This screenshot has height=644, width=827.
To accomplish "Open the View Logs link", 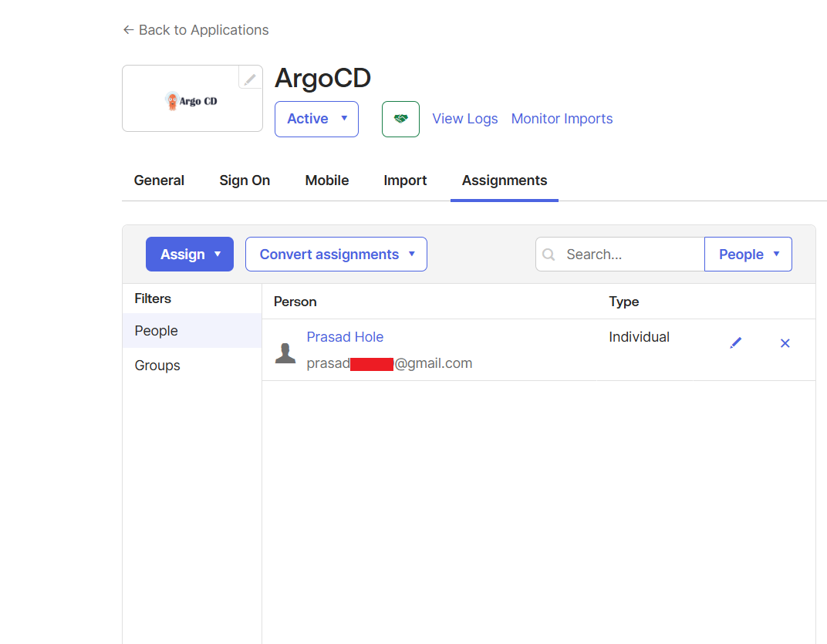I will (x=464, y=119).
